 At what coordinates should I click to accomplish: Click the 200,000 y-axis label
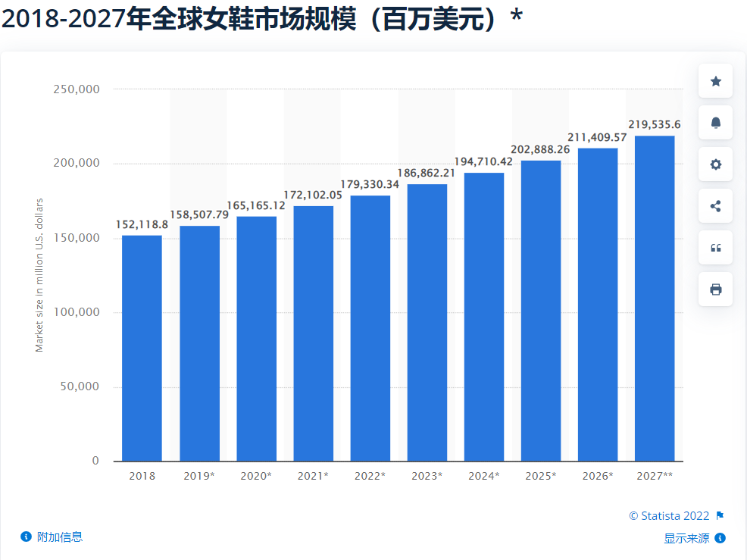click(77, 163)
